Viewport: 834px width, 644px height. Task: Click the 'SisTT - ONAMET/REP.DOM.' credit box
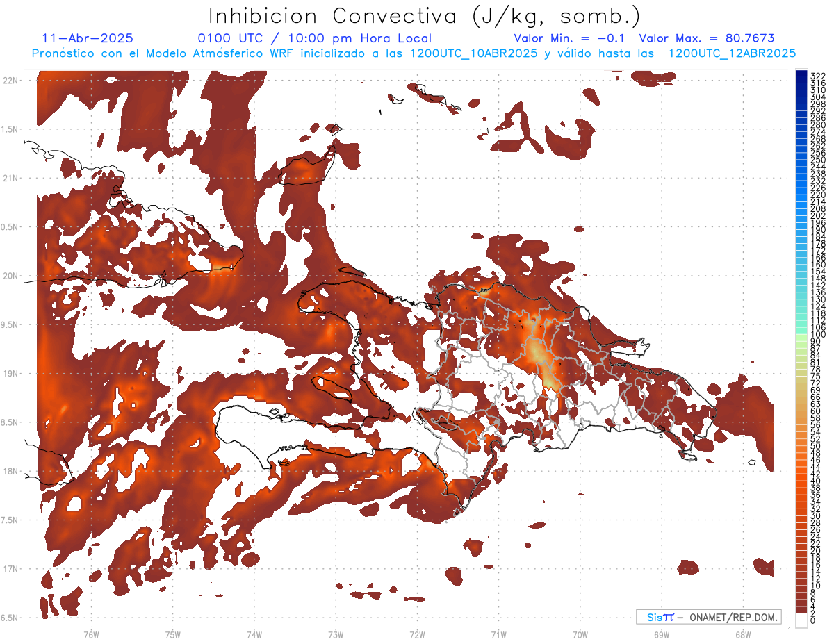708,617
